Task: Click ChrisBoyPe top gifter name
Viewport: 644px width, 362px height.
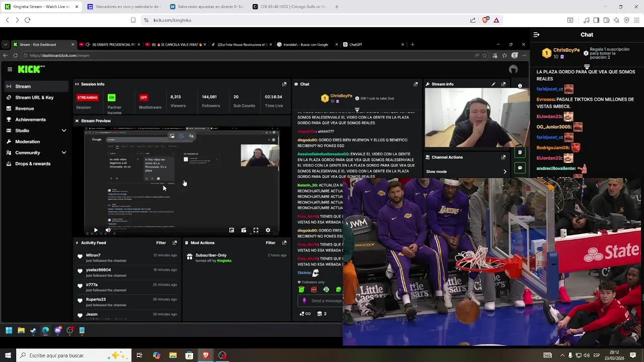Action: (x=567, y=50)
